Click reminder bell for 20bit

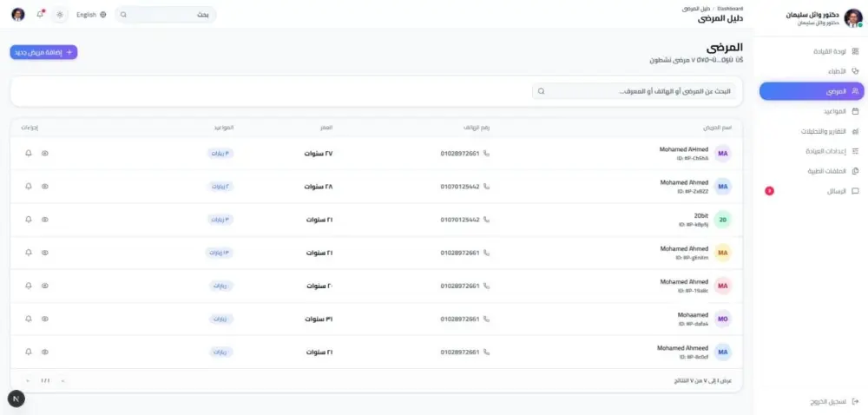coord(29,220)
